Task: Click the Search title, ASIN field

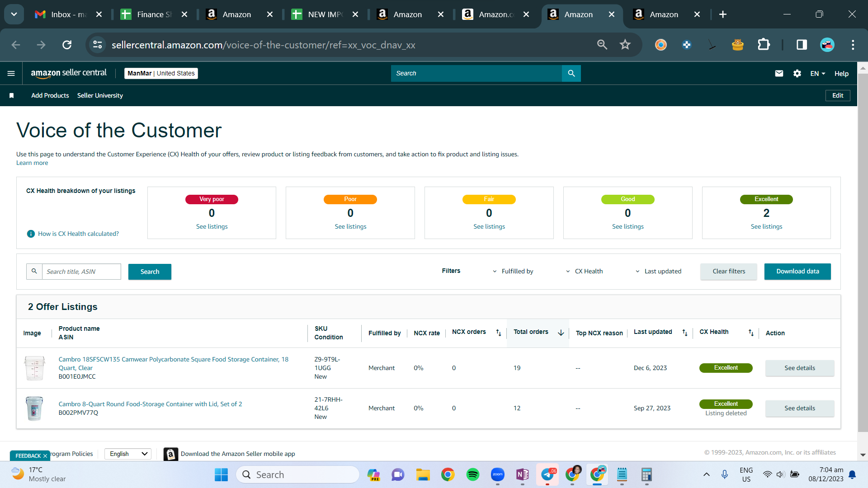Action: tap(81, 272)
